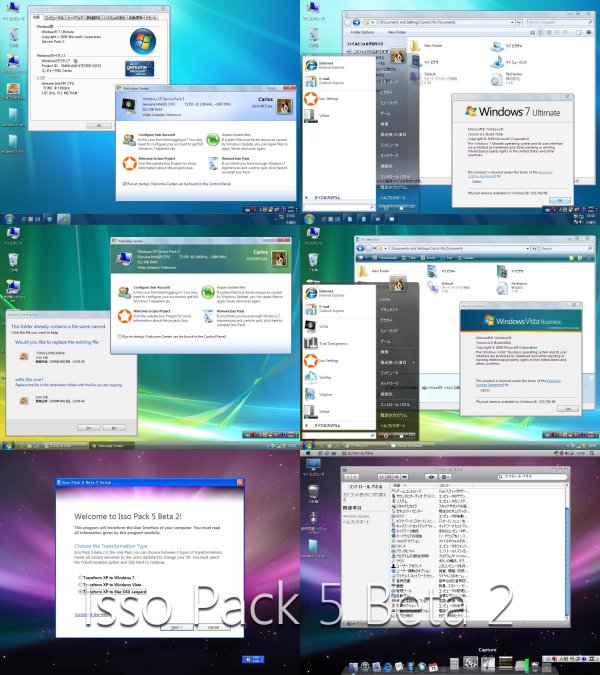Viewport: 600px width, 675px height.
Task: Click Welcome Center button on Vista taskbar
Action: coord(111,446)
